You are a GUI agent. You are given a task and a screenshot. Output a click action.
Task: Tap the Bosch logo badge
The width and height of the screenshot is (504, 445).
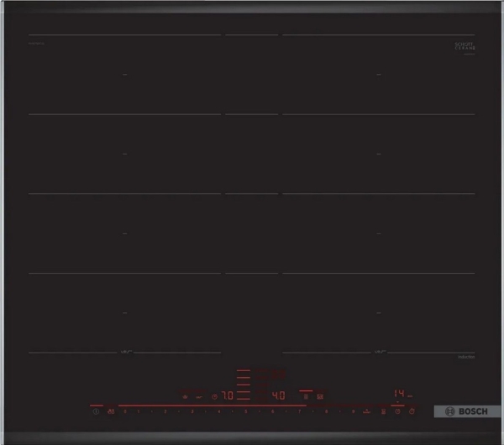(x=467, y=411)
